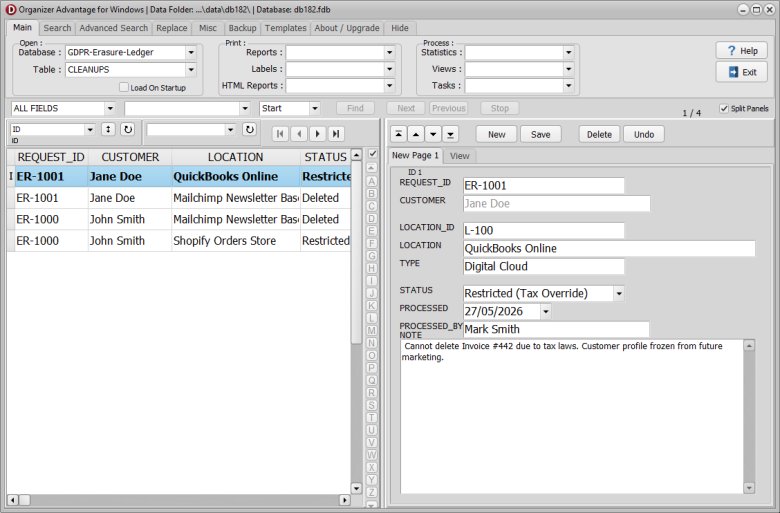Move record up arrow in detail panel
Image resolution: width=780 pixels, height=513 pixels.
click(x=416, y=134)
